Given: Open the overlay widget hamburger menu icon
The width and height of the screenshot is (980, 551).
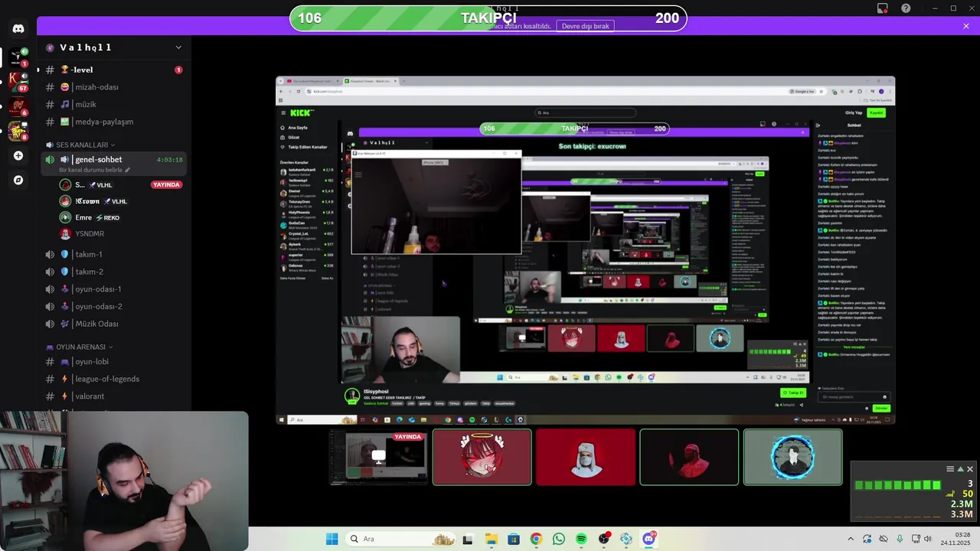Looking at the screenshot, I should click(950, 469).
